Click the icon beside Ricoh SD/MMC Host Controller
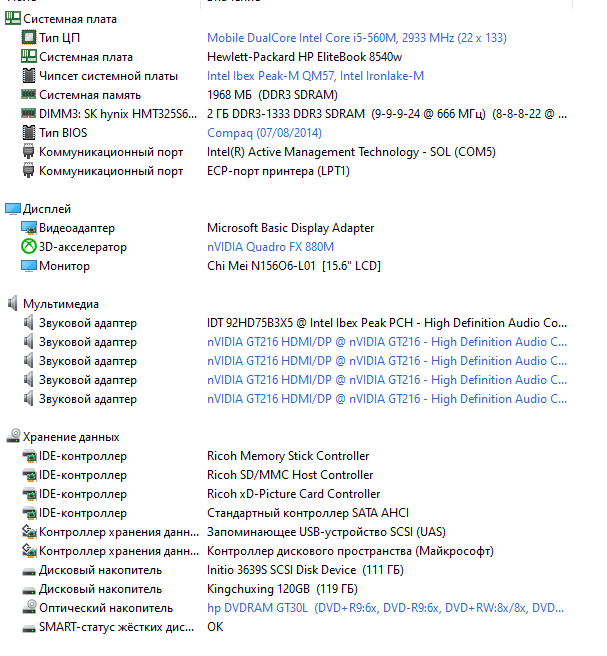 tap(29, 475)
